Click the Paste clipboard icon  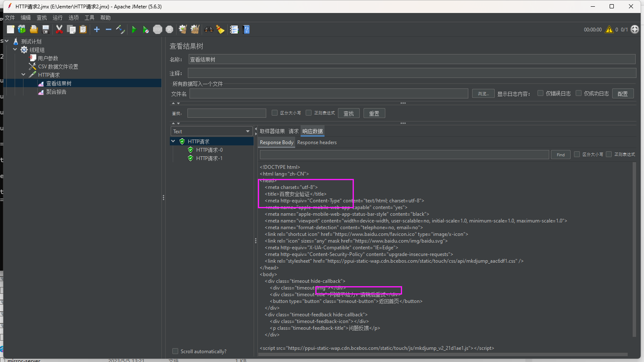pyautogui.click(x=83, y=29)
